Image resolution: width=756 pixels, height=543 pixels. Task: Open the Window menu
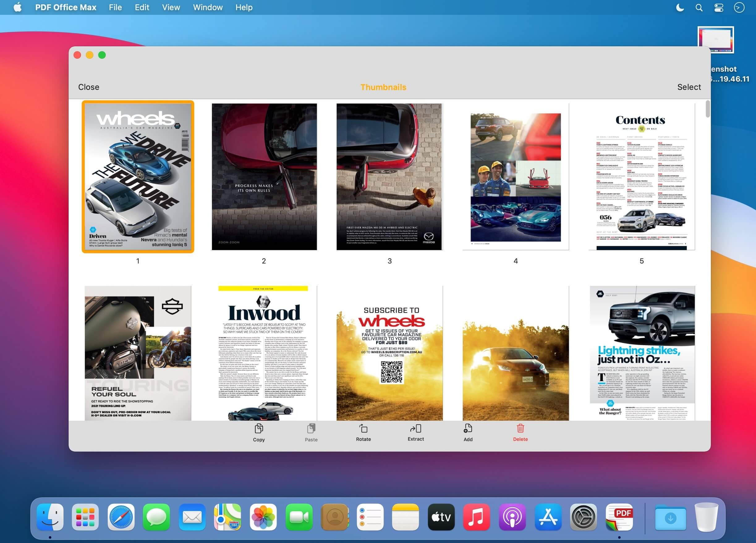pos(208,7)
